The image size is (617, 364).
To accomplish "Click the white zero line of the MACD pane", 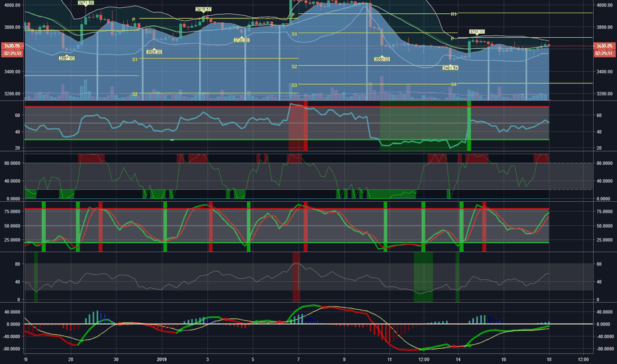I will click(308, 324).
